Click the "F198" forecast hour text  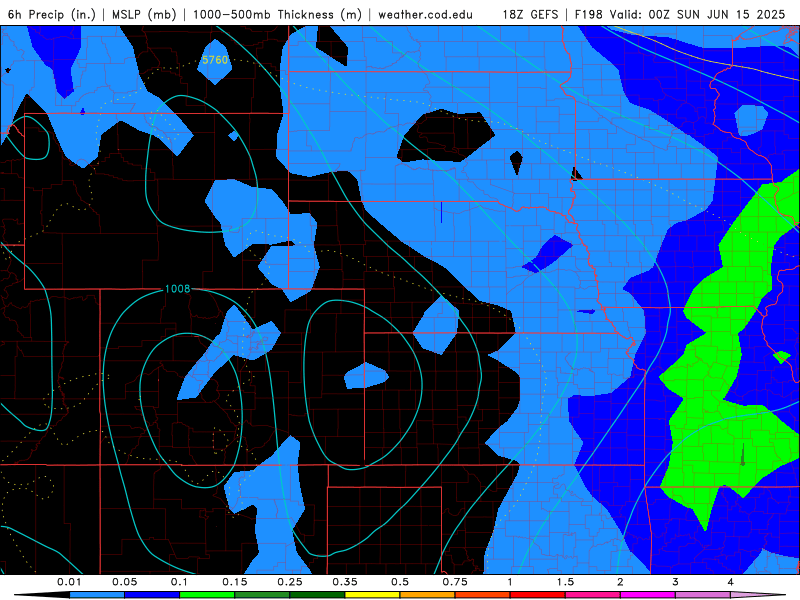[x=590, y=14]
